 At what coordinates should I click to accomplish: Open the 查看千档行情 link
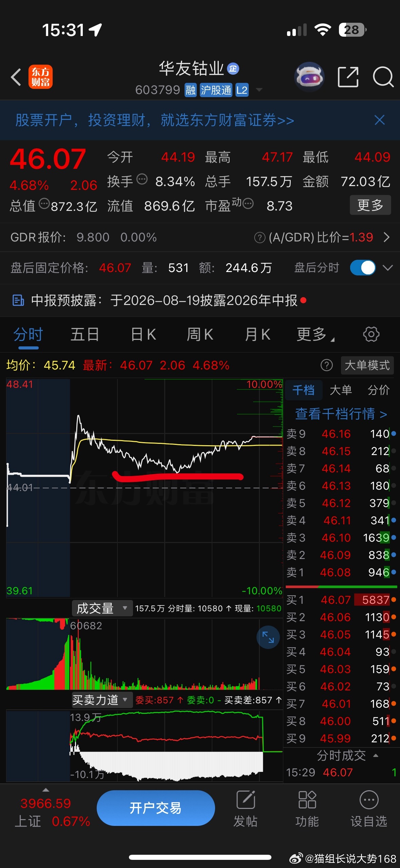pyautogui.click(x=341, y=414)
